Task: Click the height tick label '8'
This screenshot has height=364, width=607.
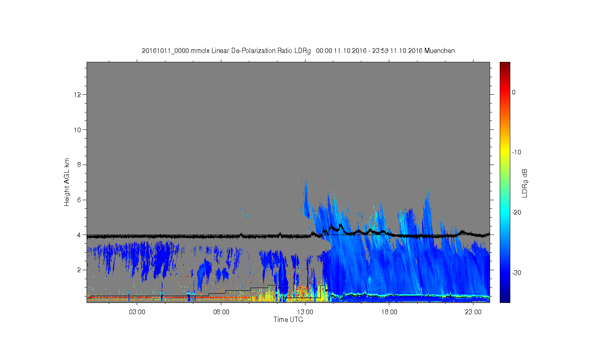Action: tap(79, 165)
